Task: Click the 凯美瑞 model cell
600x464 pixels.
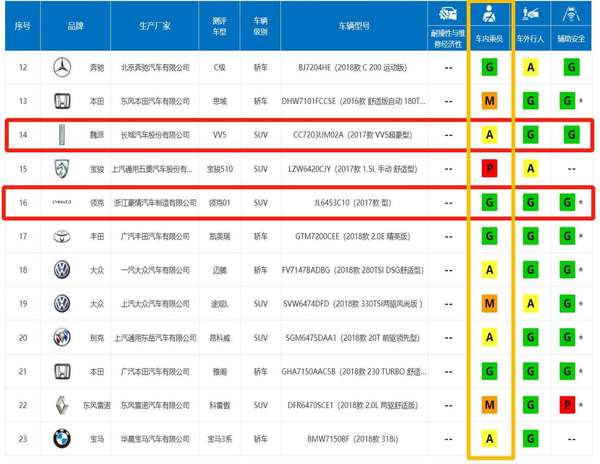Action: pos(220,237)
